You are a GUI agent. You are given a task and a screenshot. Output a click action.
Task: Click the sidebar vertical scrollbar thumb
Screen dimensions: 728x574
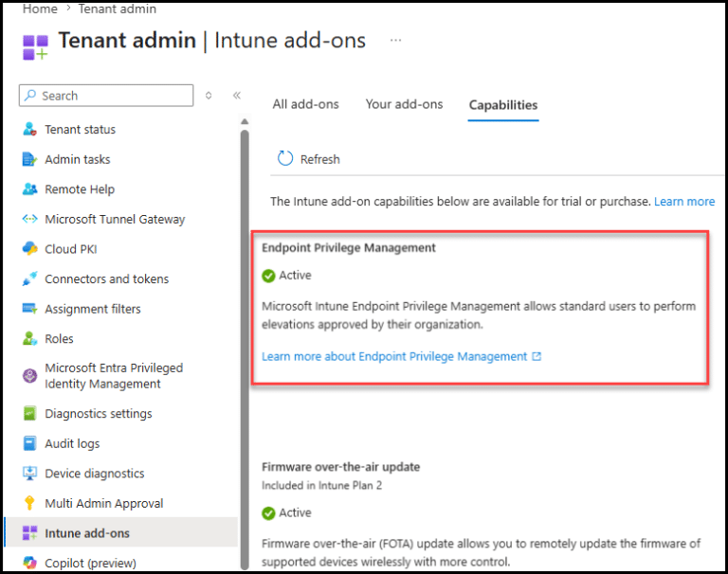tap(245, 349)
